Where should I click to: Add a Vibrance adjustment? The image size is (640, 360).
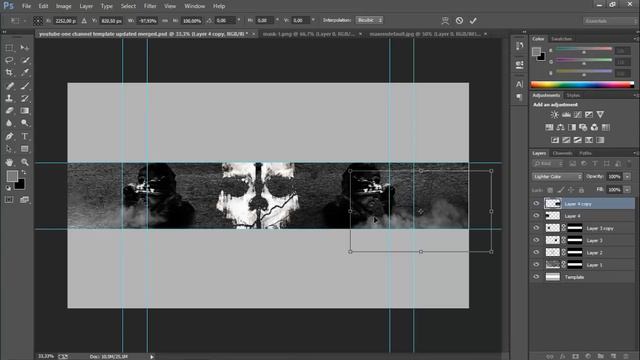(600, 115)
